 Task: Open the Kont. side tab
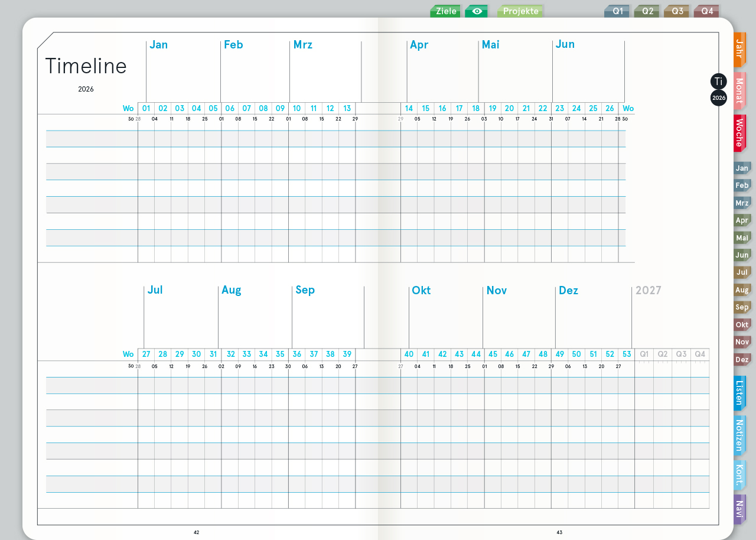tap(739, 475)
